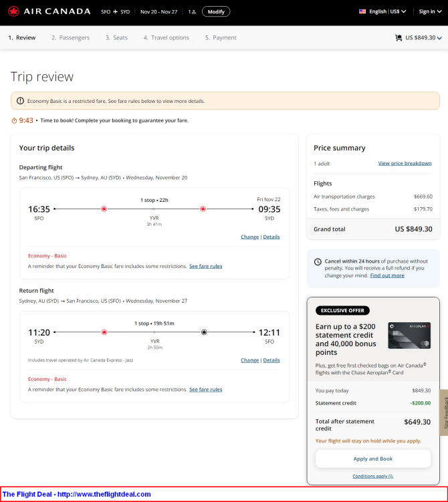Click Change for the return flight

pyautogui.click(x=250, y=360)
